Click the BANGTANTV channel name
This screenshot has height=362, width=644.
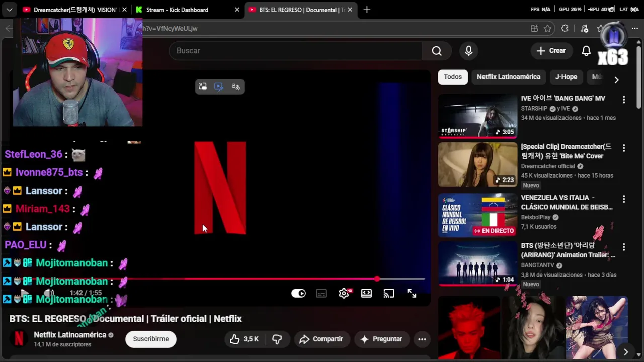[x=538, y=265]
